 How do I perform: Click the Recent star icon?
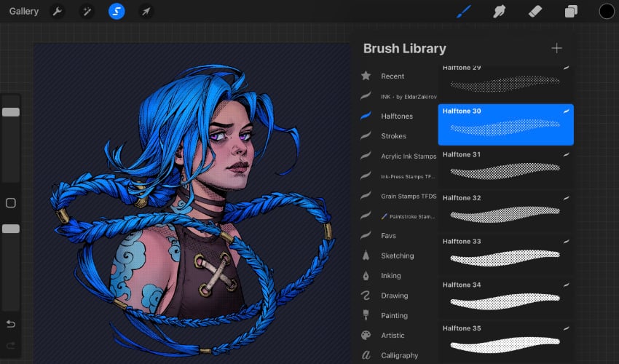click(x=366, y=76)
